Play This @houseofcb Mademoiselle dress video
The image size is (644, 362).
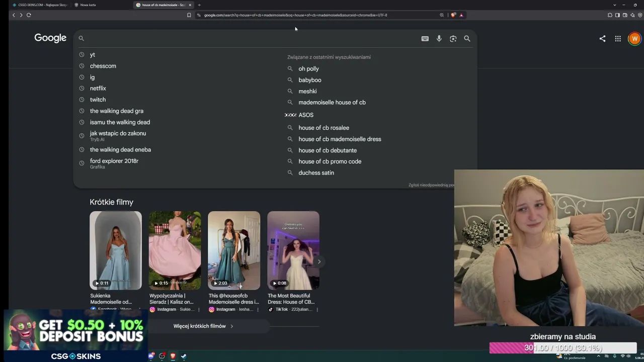click(234, 250)
